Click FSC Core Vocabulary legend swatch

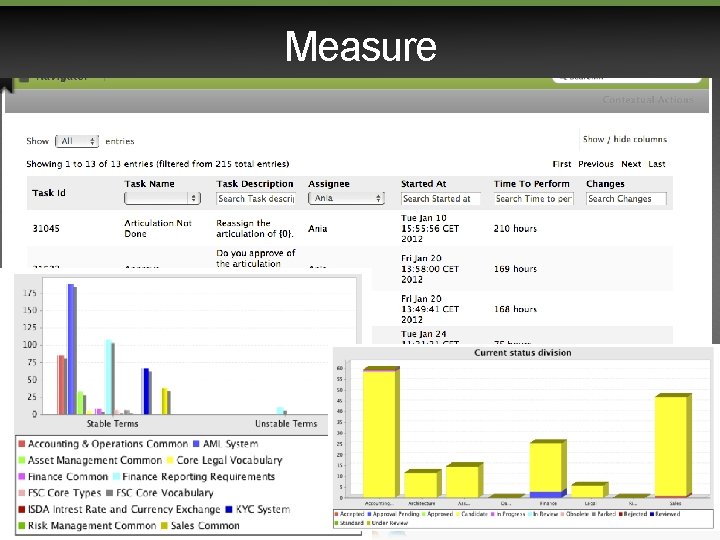[109, 493]
